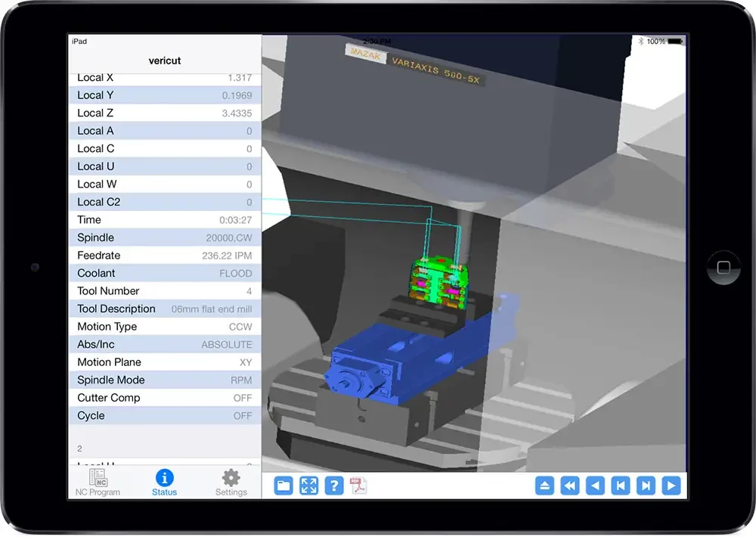Screen dimensions: 756x537
Task: Select the Motion Plane row
Action: pos(165,362)
